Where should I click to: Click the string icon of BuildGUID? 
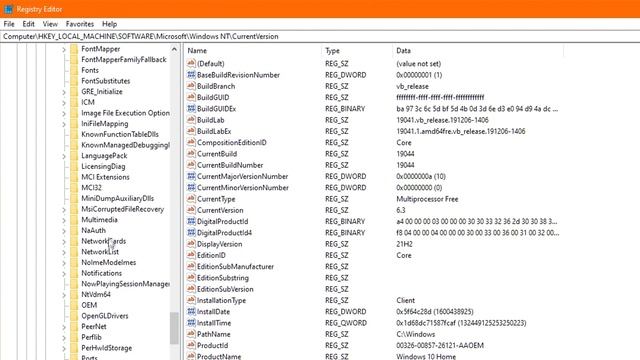pyautogui.click(x=191, y=97)
